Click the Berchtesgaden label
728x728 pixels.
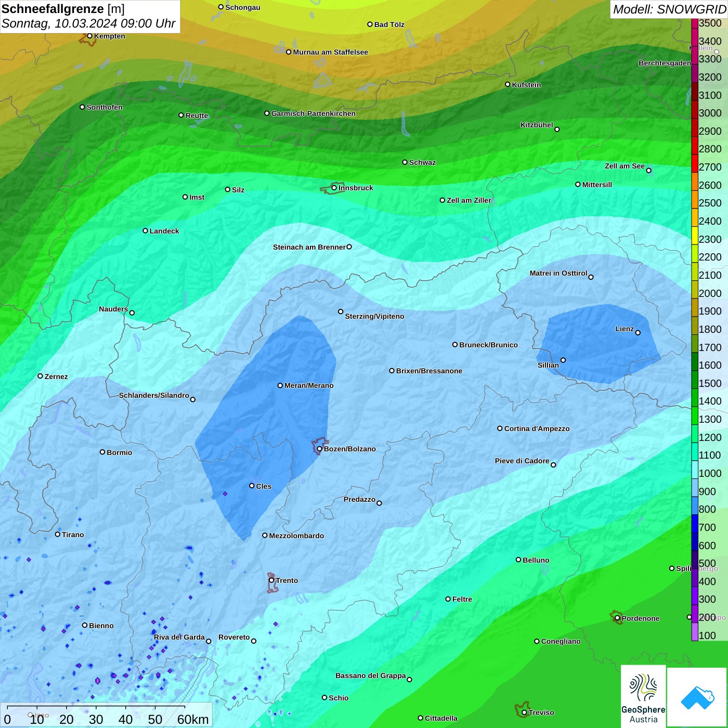pyautogui.click(x=665, y=63)
